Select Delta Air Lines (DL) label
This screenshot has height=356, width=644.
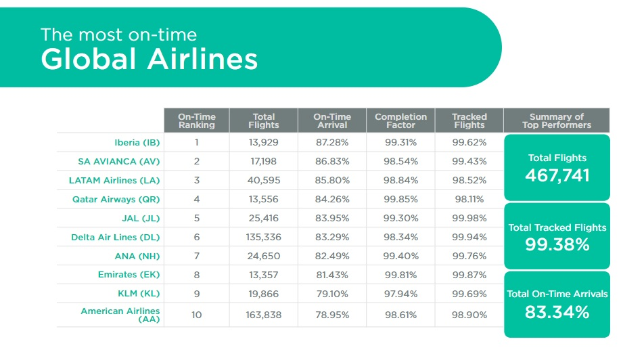coord(116,237)
